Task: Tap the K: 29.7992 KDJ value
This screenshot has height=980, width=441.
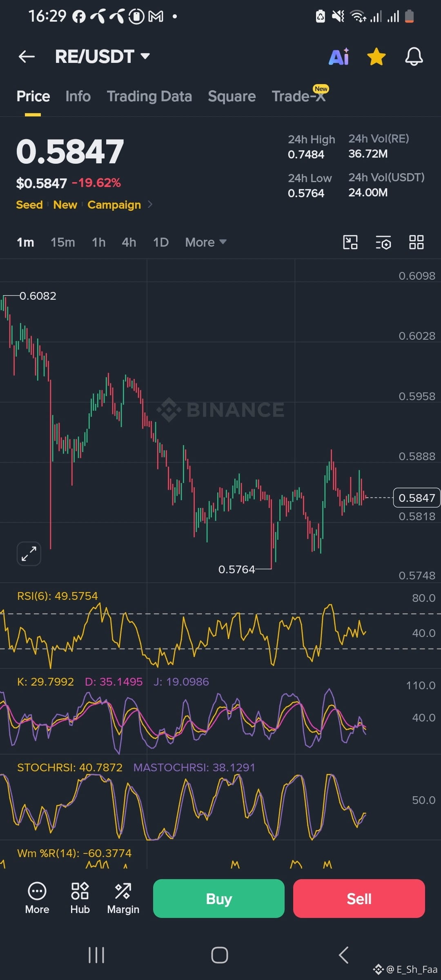Action: tap(46, 682)
